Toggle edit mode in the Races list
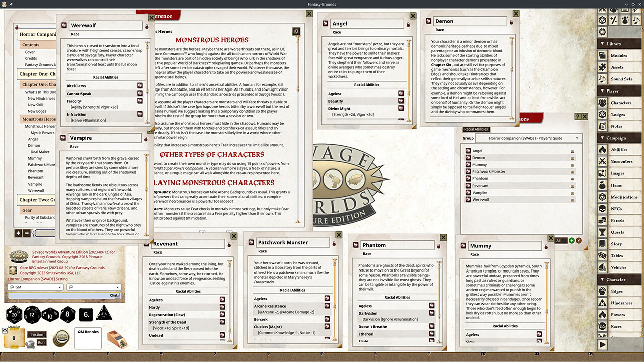The width and height of the screenshot is (644, 362). (x=579, y=241)
